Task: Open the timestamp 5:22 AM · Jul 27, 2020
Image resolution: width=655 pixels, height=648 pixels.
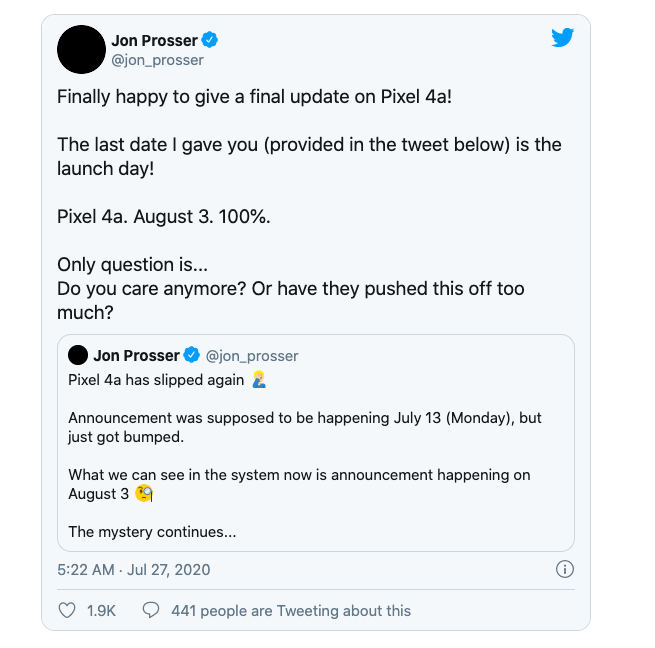Action: click(x=133, y=569)
